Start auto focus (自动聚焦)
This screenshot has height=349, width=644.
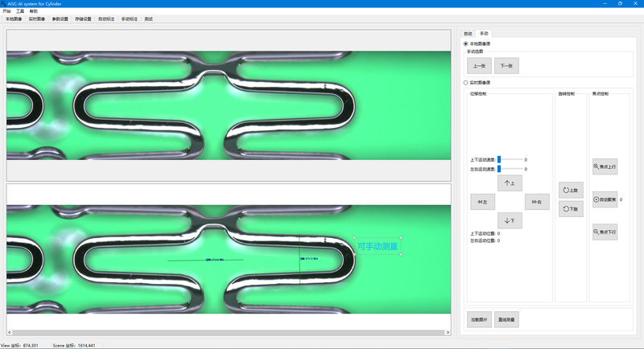(x=605, y=199)
